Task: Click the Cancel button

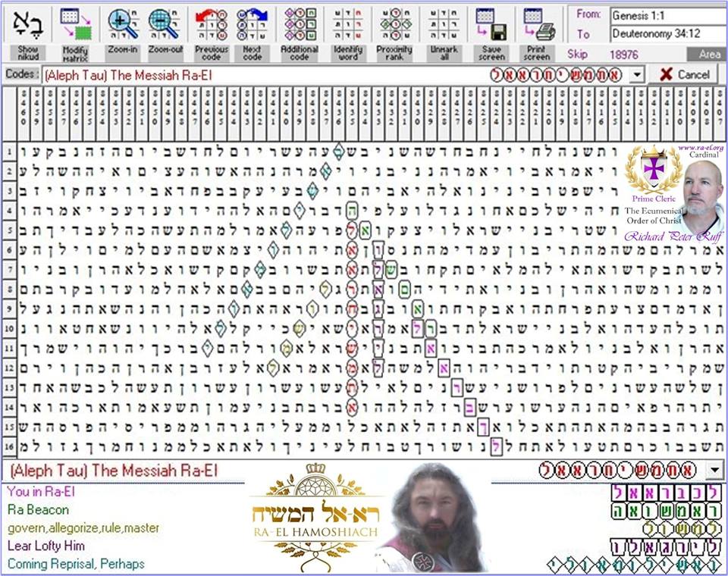Action: (685, 74)
